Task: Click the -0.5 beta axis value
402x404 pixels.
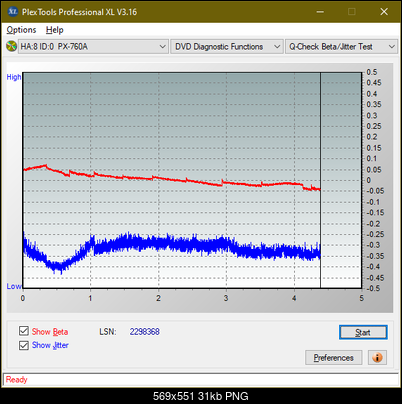Action: pos(373,288)
